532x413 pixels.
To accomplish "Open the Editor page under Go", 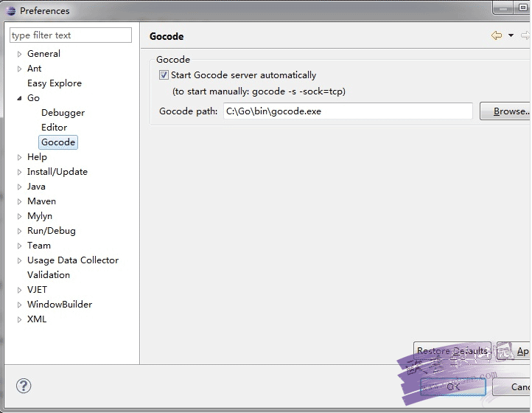I will (54, 128).
